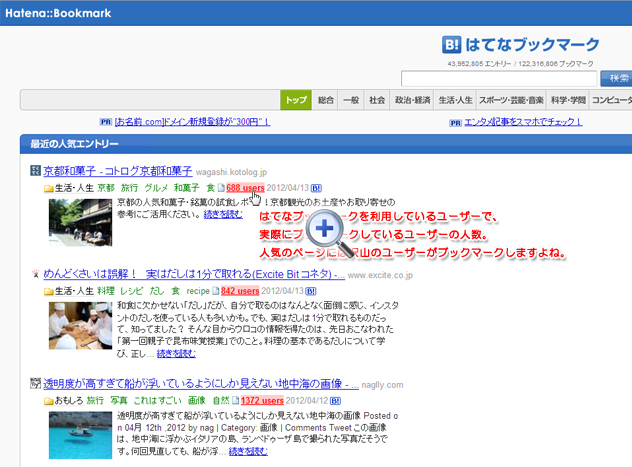Click the floating boat thumbnail image
632x467 pixels.
pos(81,435)
